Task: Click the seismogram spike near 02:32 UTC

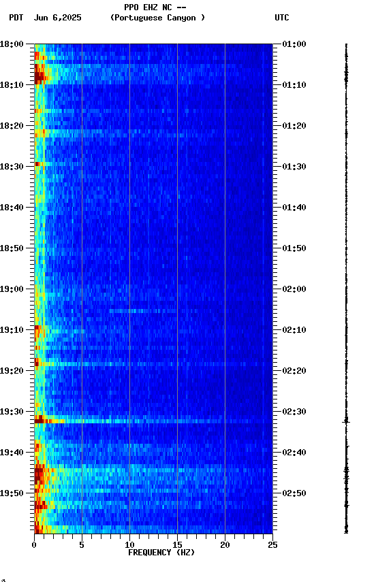Action: pos(346,421)
